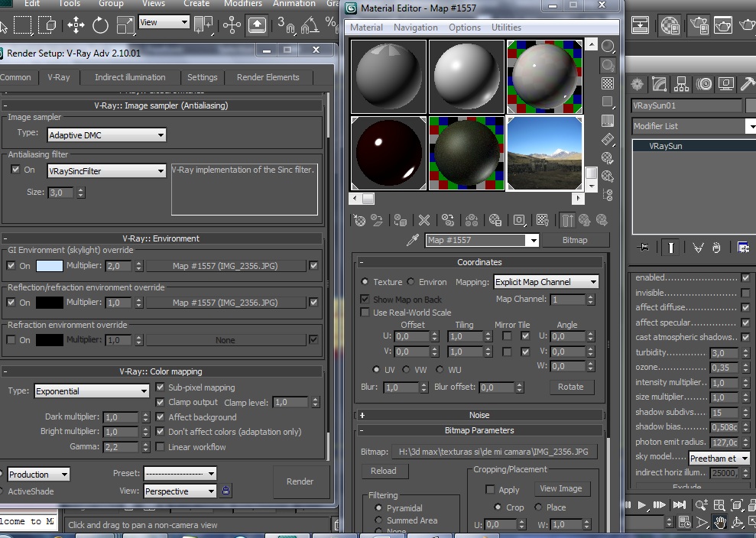Click Assign Material to Selection icon
This screenshot has width=756, height=538.
401,220
